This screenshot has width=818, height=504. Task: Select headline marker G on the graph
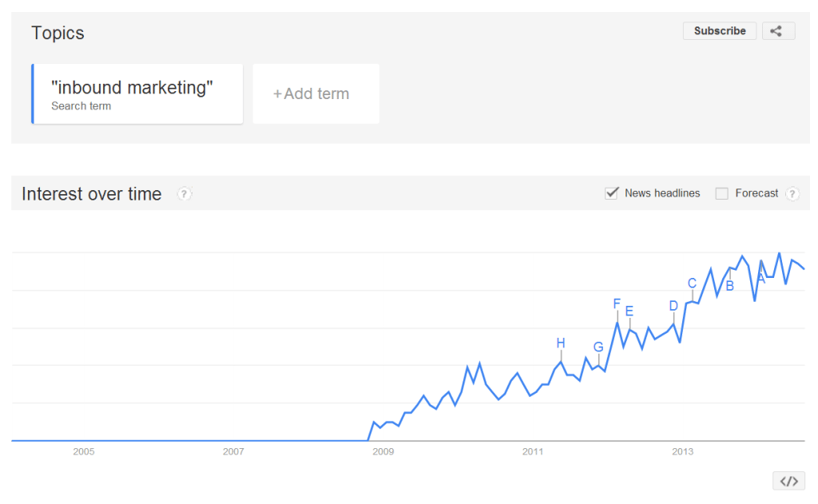click(x=598, y=347)
